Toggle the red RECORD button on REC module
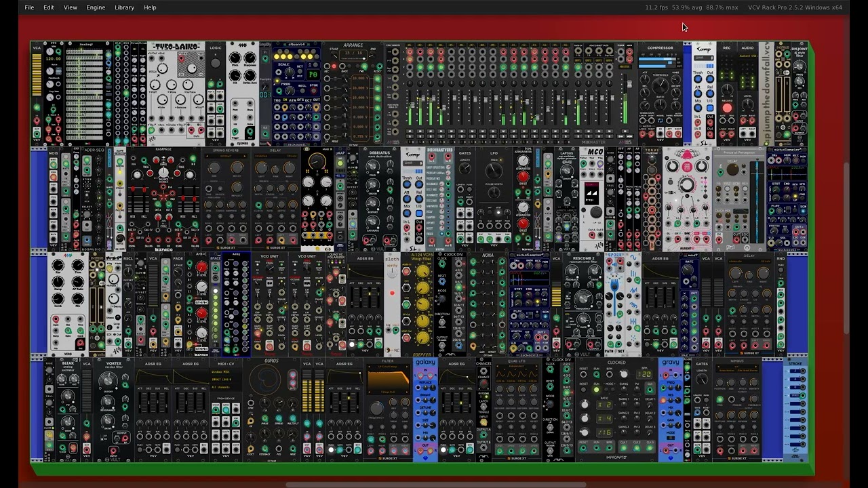 [x=727, y=108]
